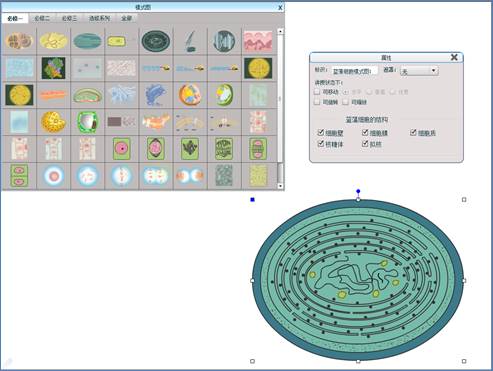Screen dimensions: 493x371
Task: Uncheck the 细胞壁 checkbox
Action: coord(321,133)
